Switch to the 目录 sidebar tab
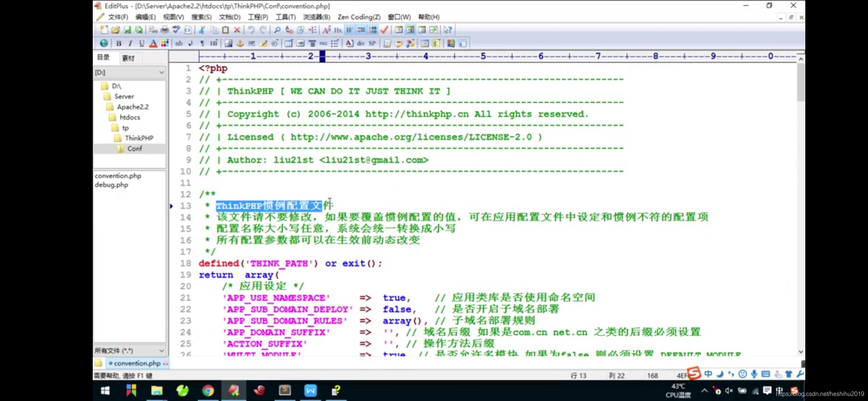The width and height of the screenshot is (868, 401). (103, 57)
